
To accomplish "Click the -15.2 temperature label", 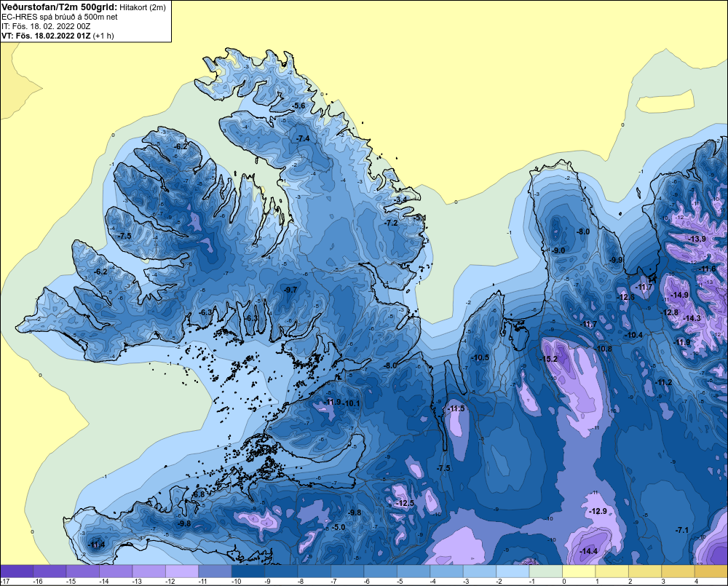I will tap(548, 359).
